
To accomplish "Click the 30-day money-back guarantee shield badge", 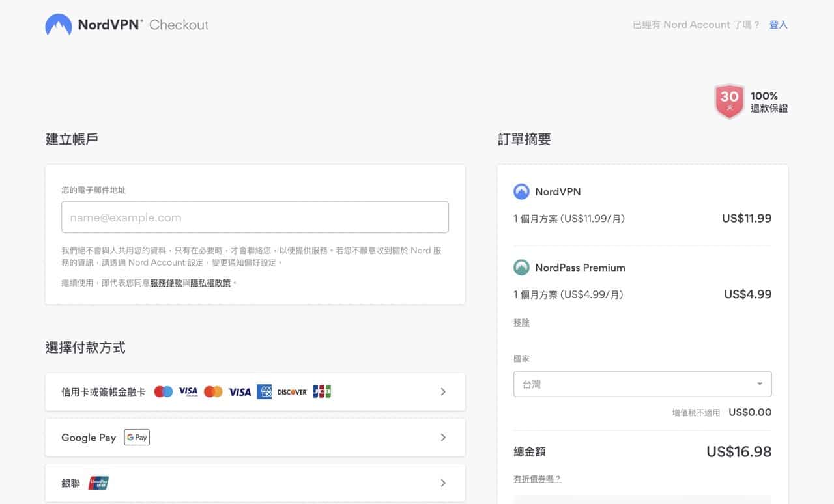I will (729, 101).
